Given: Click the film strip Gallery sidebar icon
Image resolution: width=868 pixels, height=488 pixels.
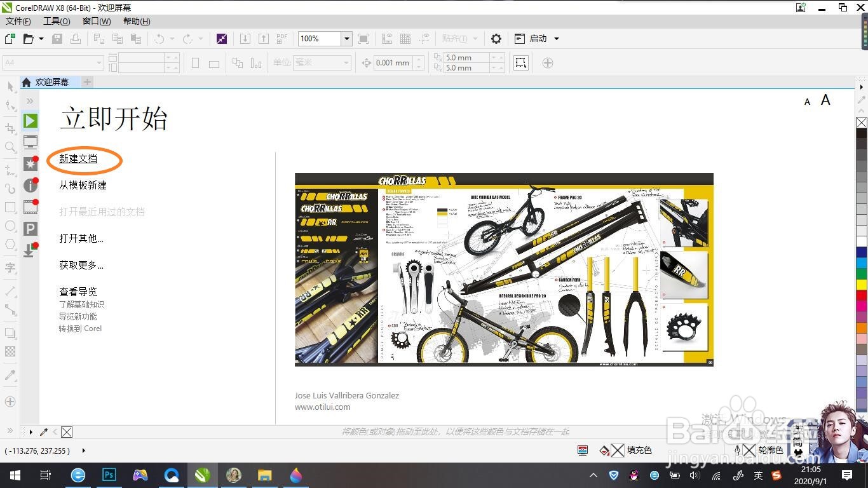Looking at the screenshot, I should [x=31, y=207].
